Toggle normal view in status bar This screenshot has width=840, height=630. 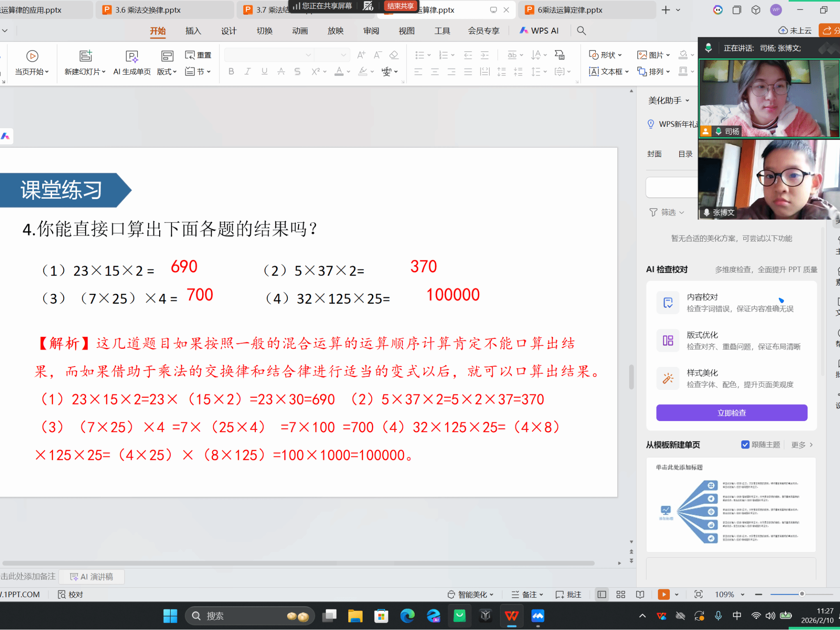click(602, 594)
